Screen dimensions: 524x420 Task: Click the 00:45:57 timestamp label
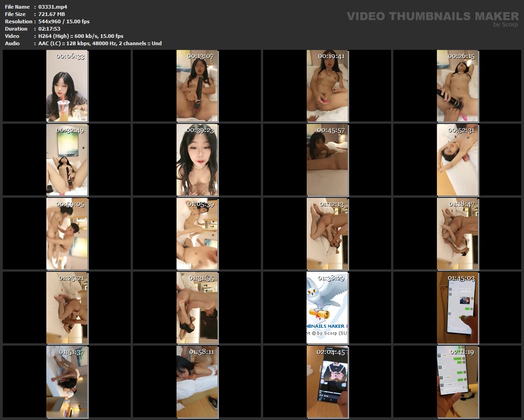click(331, 130)
